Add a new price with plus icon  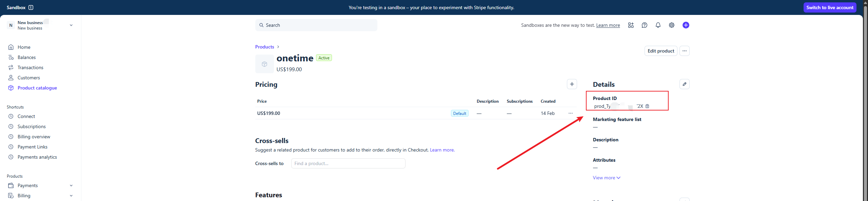(x=572, y=84)
